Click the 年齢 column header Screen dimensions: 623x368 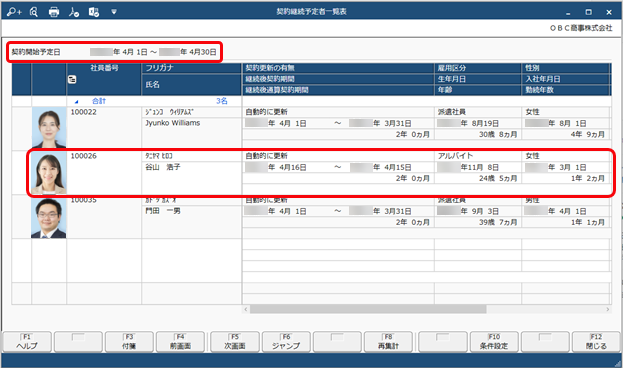478,90
